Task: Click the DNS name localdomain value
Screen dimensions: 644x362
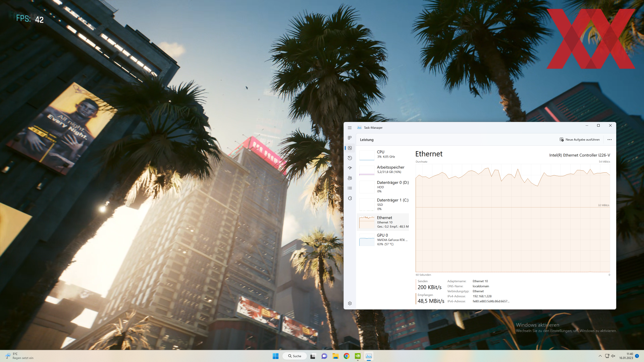Action: click(481, 286)
